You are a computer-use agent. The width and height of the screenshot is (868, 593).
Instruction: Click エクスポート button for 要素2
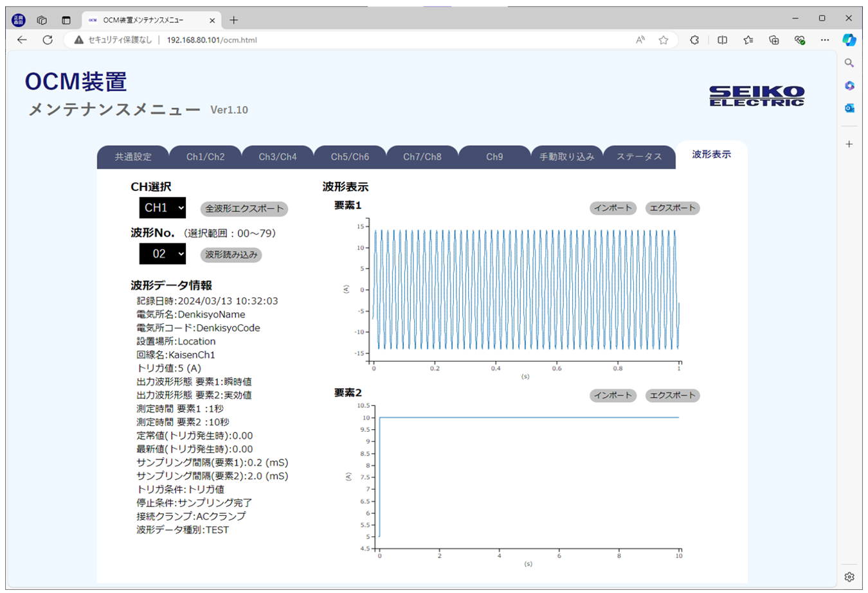click(x=673, y=396)
